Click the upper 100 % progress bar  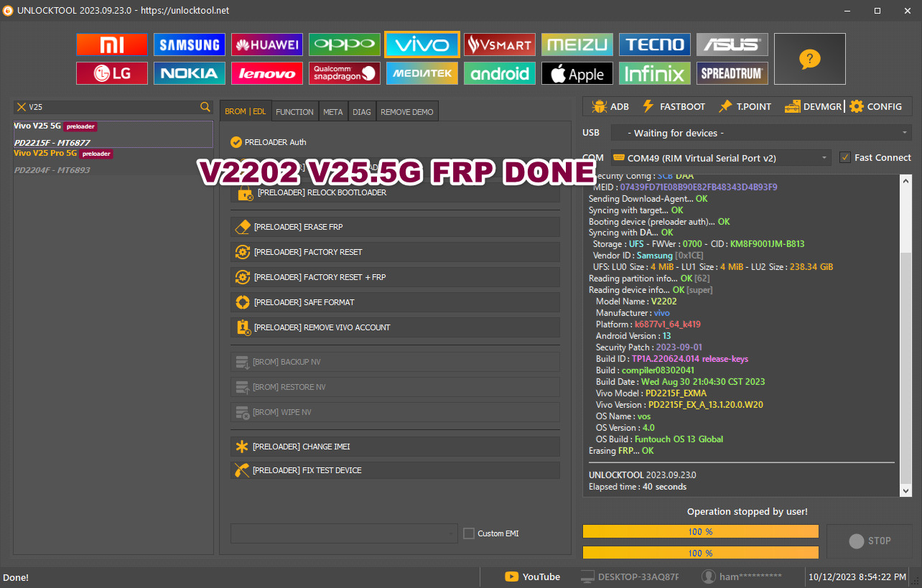[700, 531]
